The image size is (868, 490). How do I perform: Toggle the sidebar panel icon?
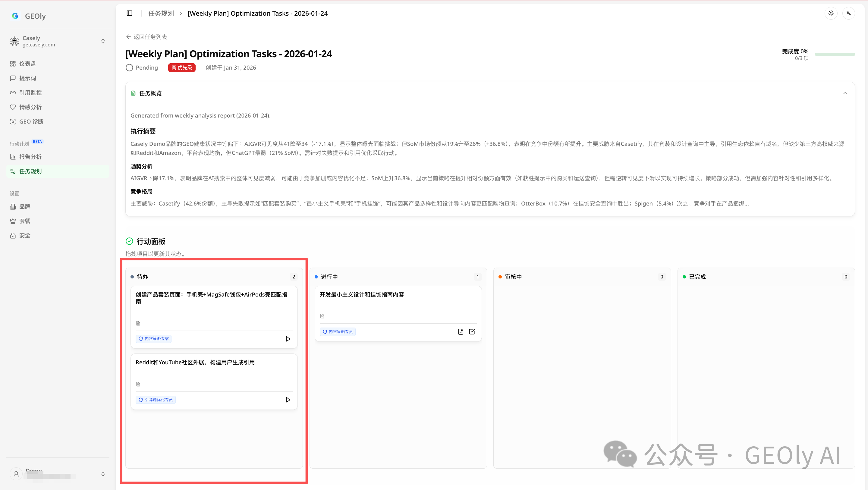coord(129,13)
